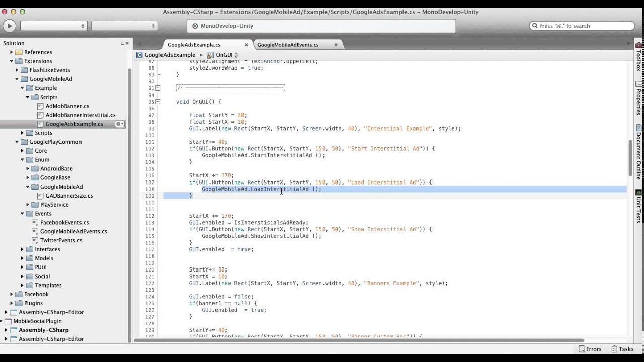
Task: Expand the References folder
Action: [x=12, y=52]
